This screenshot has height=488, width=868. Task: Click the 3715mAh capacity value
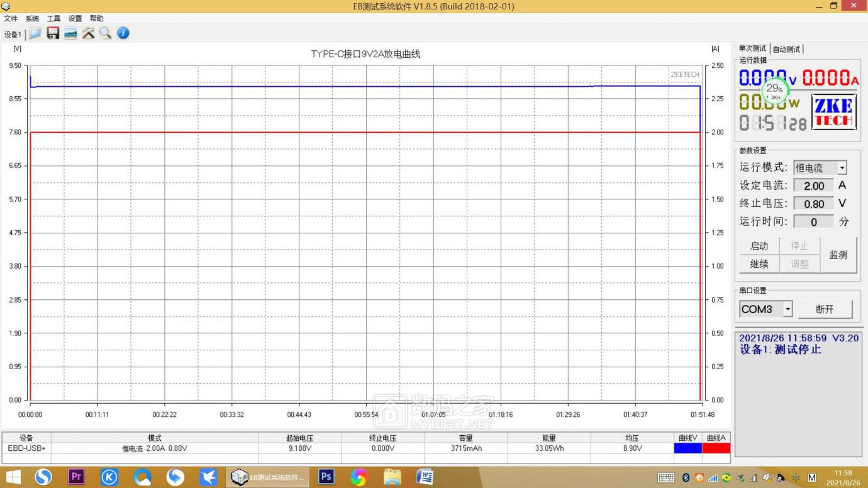[x=466, y=448]
